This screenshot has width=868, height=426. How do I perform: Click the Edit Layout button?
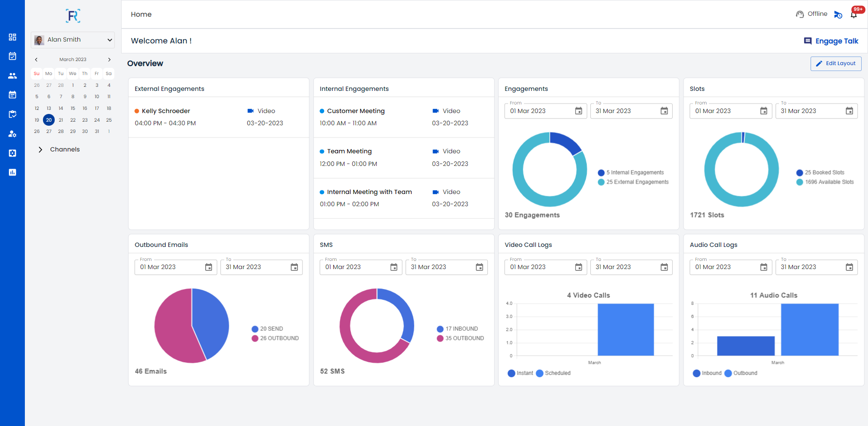point(835,63)
